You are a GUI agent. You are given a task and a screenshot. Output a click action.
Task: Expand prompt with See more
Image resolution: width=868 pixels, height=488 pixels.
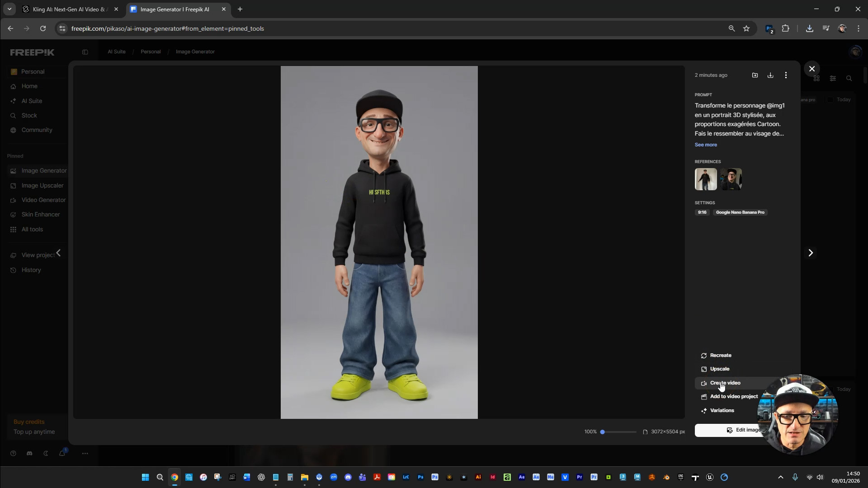pos(706,145)
